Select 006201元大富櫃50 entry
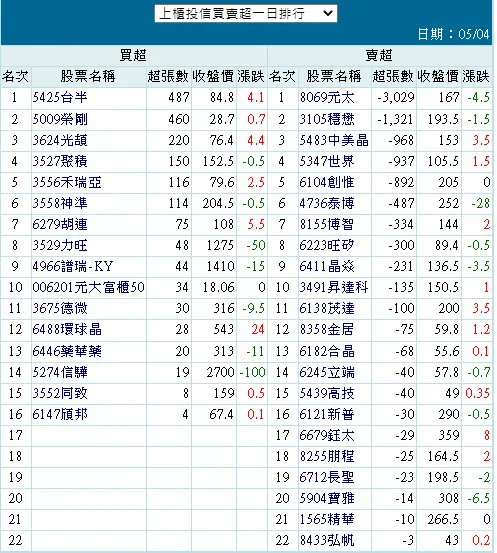The width and height of the screenshot is (497, 553). (88, 287)
